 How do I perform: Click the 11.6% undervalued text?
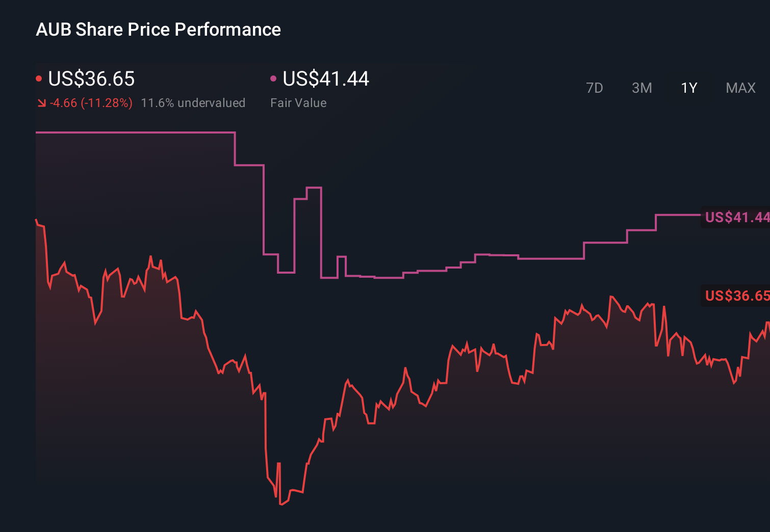coord(193,103)
